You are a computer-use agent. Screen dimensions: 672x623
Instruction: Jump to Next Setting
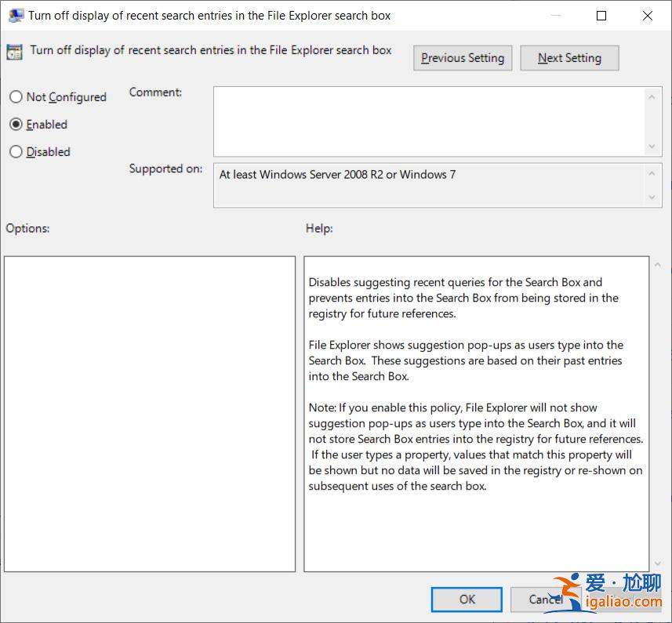click(569, 58)
